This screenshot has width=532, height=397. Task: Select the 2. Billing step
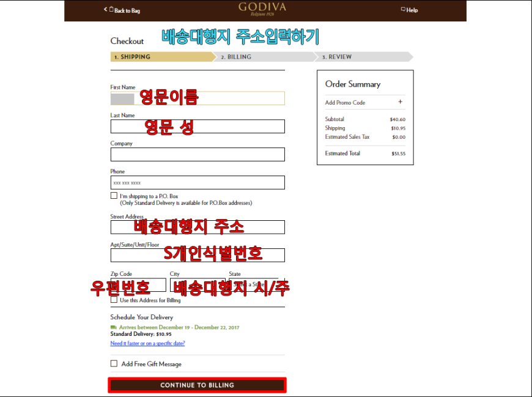click(x=264, y=57)
